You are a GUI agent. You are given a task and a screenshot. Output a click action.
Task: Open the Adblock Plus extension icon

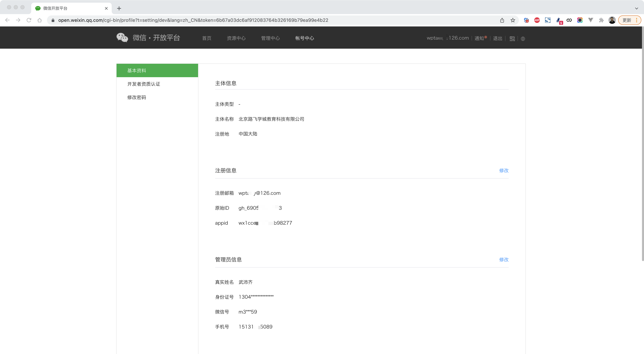tap(537, 20)
